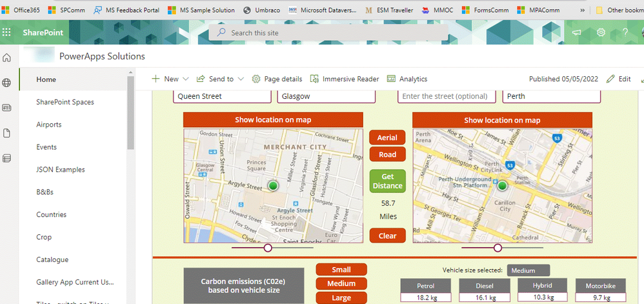Click the green marker on the Glasgow map
This screenshot has height=304, width=644.
pos(273,186)
